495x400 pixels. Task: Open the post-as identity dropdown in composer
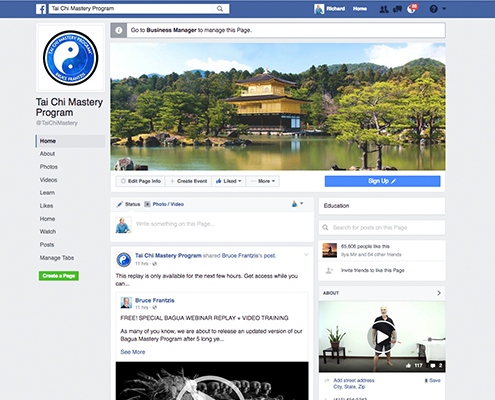[297, 204]
